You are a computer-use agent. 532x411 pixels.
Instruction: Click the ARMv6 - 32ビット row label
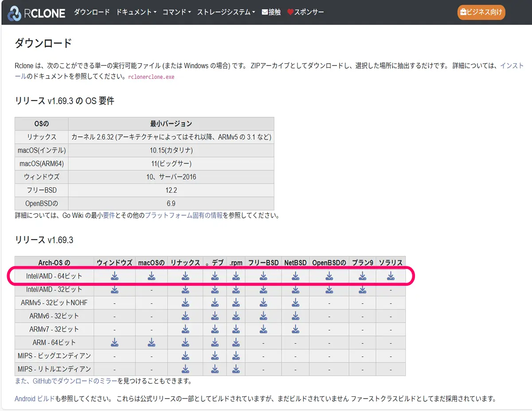(x=54, y=316)
